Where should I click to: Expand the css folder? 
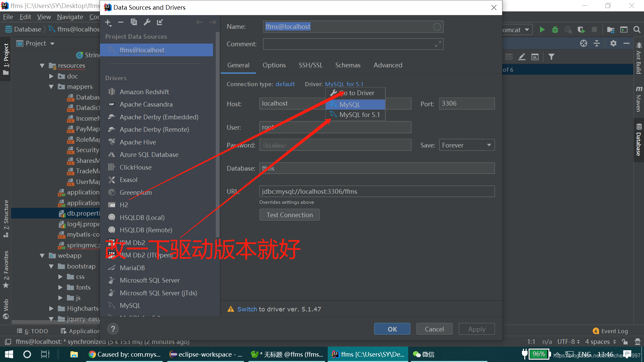coord(60,277)
